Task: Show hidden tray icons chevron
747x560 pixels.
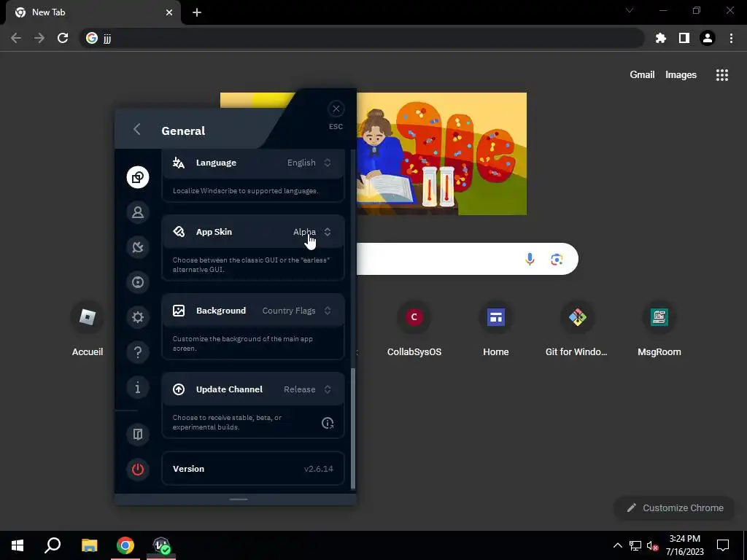Action: [x=617, y=545]
